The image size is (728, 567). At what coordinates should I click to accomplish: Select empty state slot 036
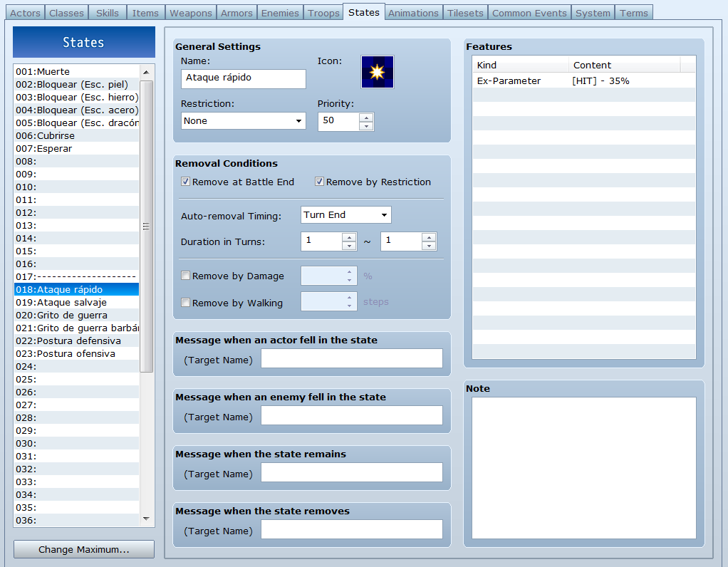coord(77,520)
